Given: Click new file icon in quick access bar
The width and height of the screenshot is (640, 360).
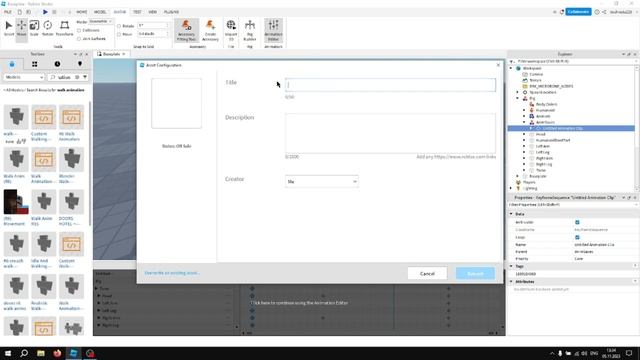Looking at the screenshot, I should 19,12.
